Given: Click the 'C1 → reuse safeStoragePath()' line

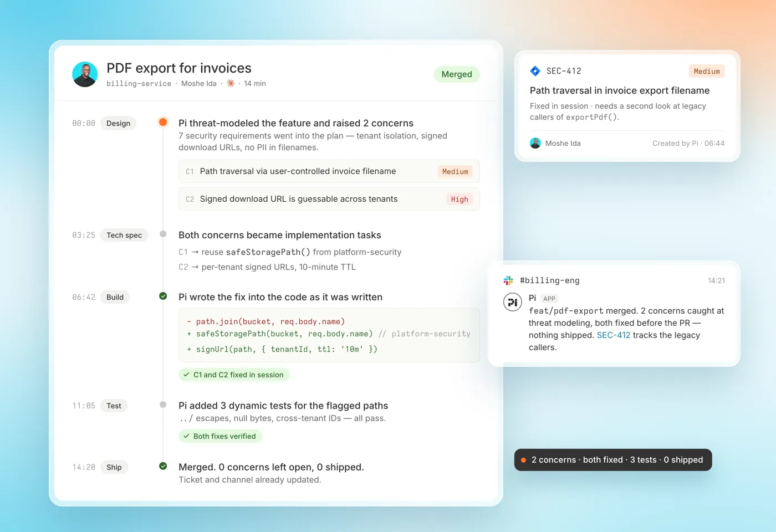Looking at the screenshot, I should [290, 252].
